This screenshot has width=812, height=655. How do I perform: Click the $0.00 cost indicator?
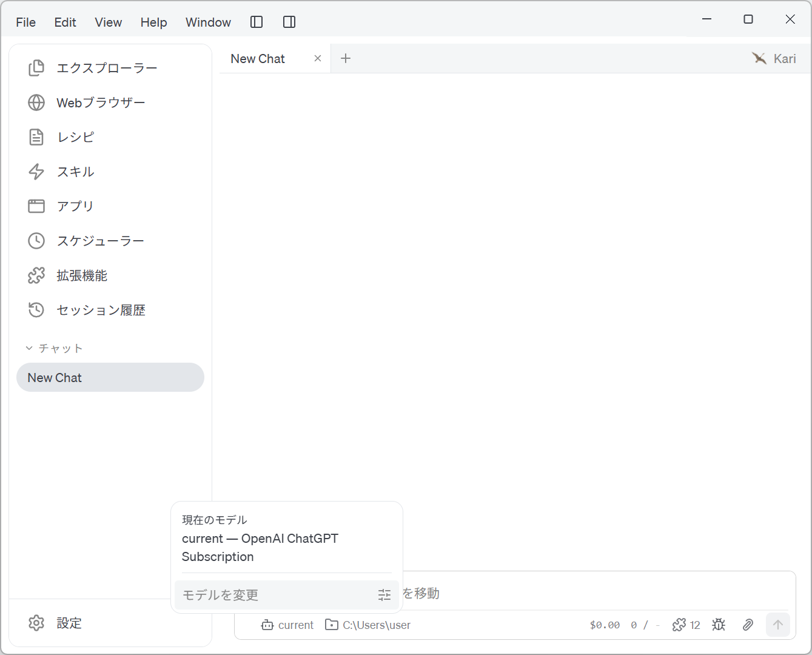605,625
